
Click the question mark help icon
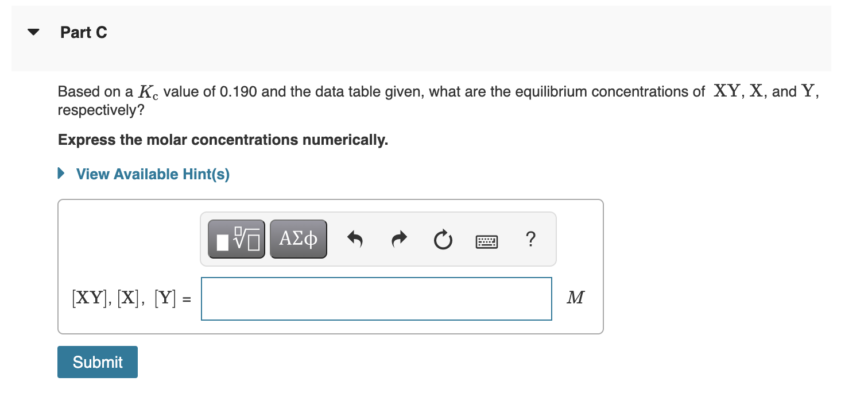(530, 240)
